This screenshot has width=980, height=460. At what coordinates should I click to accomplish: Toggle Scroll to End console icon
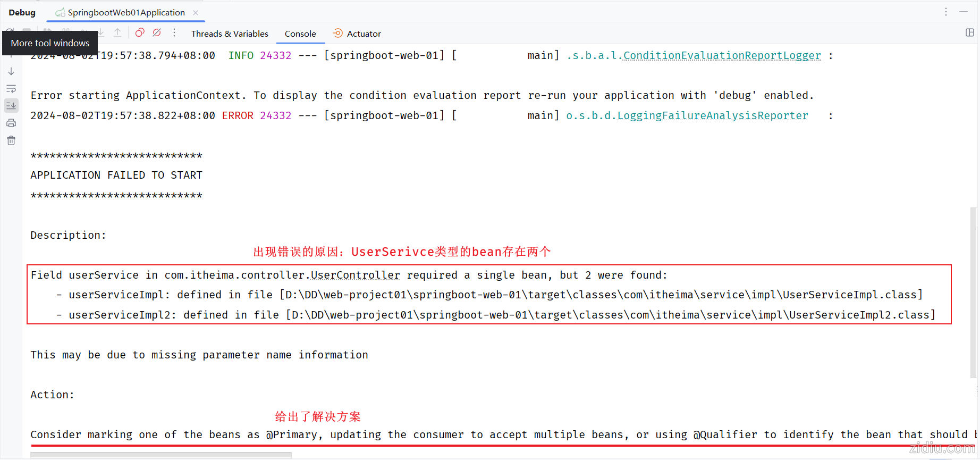click(11, 105)
